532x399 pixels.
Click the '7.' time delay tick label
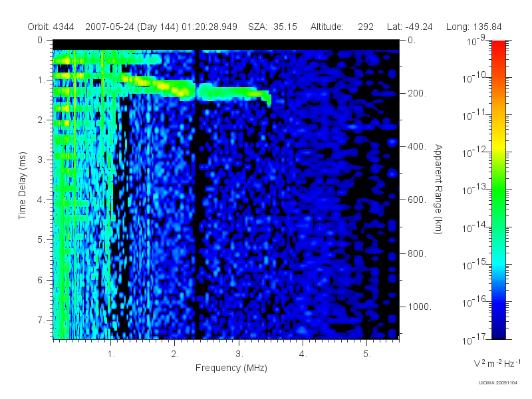(x=41, y=320)
